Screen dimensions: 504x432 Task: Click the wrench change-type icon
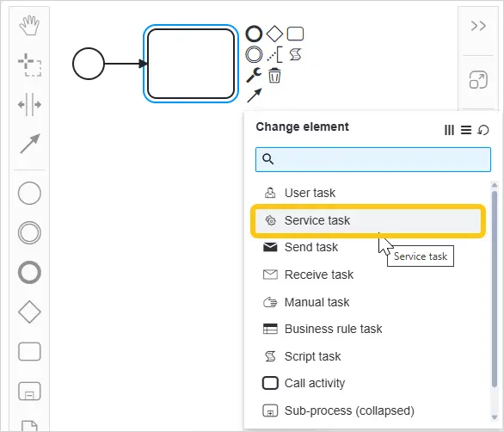coord(254,75)
